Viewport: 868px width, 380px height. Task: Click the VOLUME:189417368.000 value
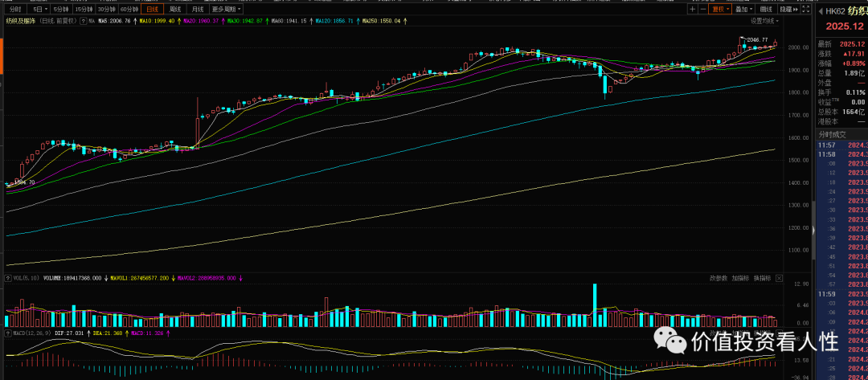pyautogui.click(x=72, y=278)
